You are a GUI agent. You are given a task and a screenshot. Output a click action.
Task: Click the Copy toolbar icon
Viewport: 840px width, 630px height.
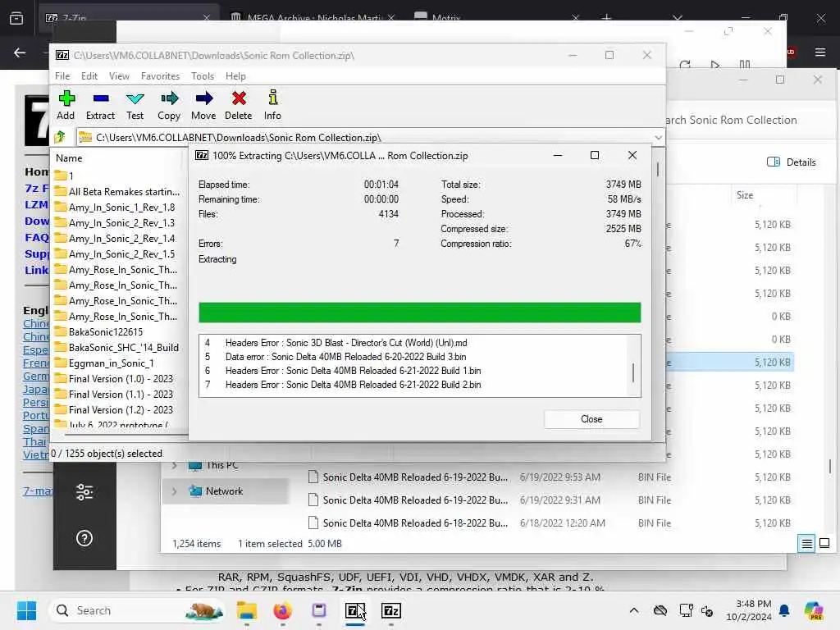(169, 105)
